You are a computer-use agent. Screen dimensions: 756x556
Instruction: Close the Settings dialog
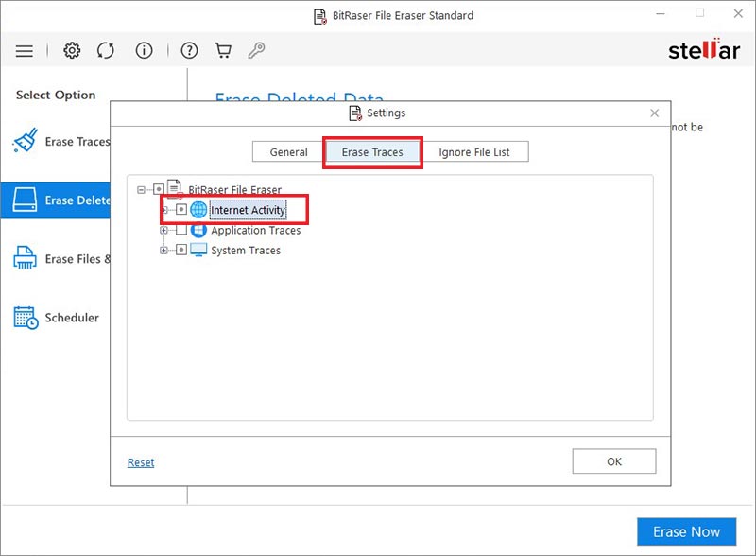(654, 113)
